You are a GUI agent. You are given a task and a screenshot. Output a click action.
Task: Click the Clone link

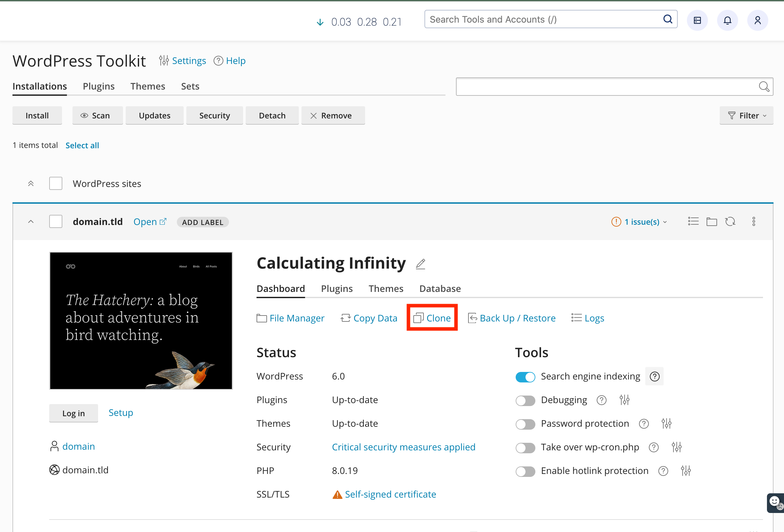coord(432,318)
